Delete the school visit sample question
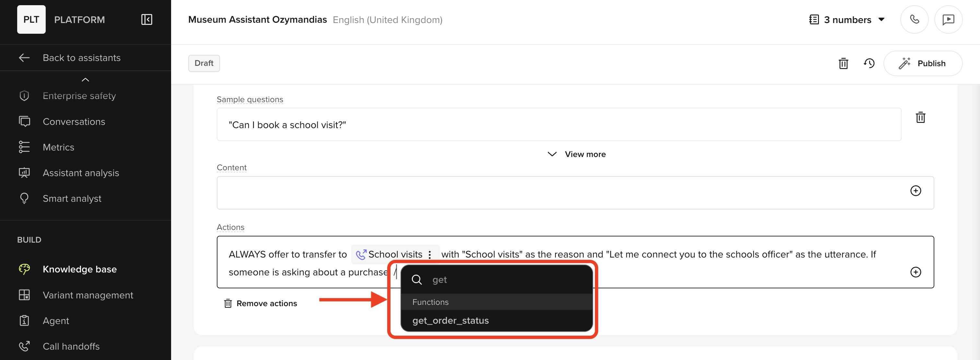Viewport: 980px width, 360px height. [921, 117]
